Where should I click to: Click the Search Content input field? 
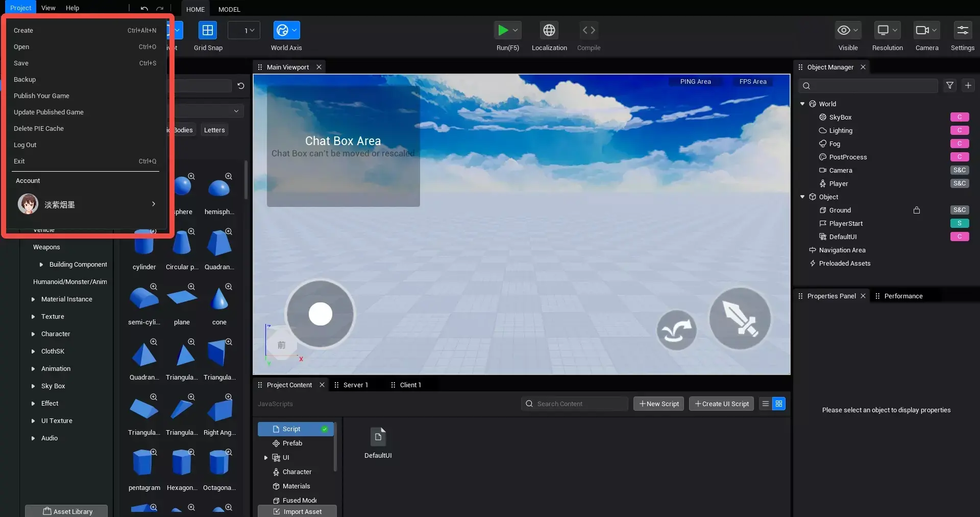pos(575,404)
